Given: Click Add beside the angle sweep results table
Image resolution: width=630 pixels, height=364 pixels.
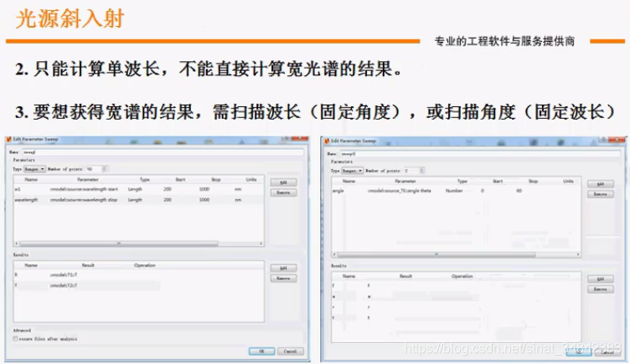Looking at the screenshot, I should point(601,279).
